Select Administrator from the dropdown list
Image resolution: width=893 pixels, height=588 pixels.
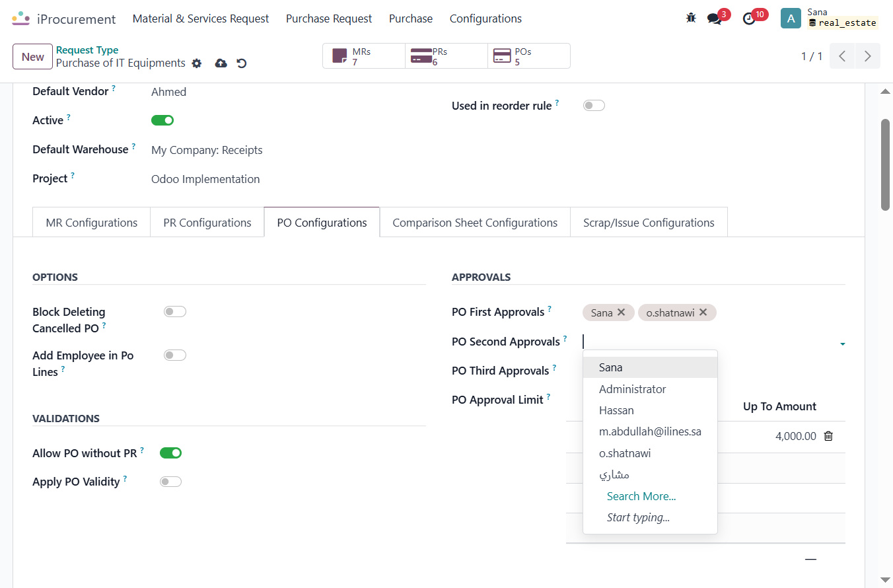pos(650,389)
